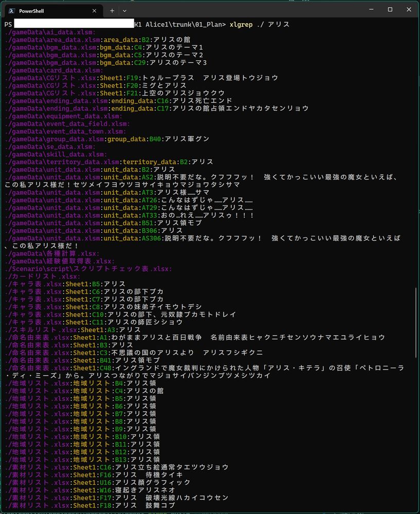Click the 素材リスト U16 'アリス顔グラフィック' line
The image size is (420, 514).
(x=97, y=482)
